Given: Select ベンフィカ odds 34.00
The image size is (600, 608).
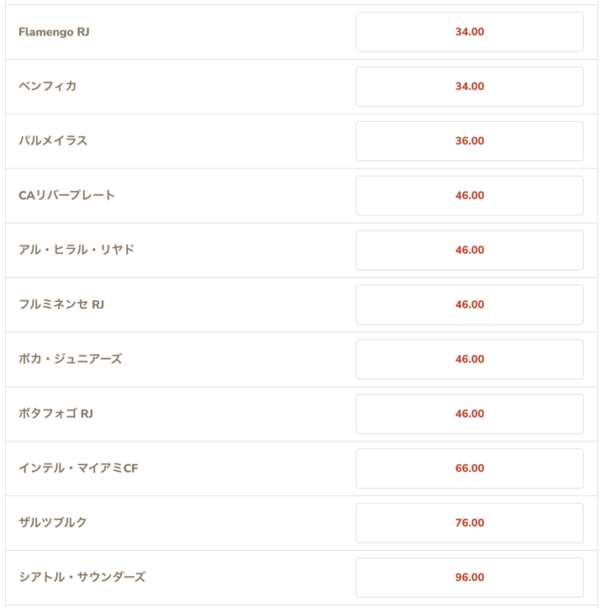Looking at the screenshot, I should tap(469, 86).
